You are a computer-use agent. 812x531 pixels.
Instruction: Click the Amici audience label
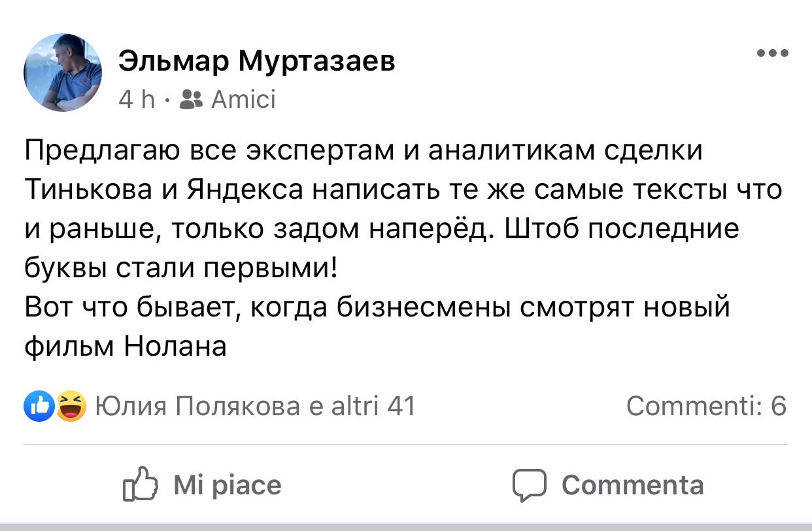(243, 99)
